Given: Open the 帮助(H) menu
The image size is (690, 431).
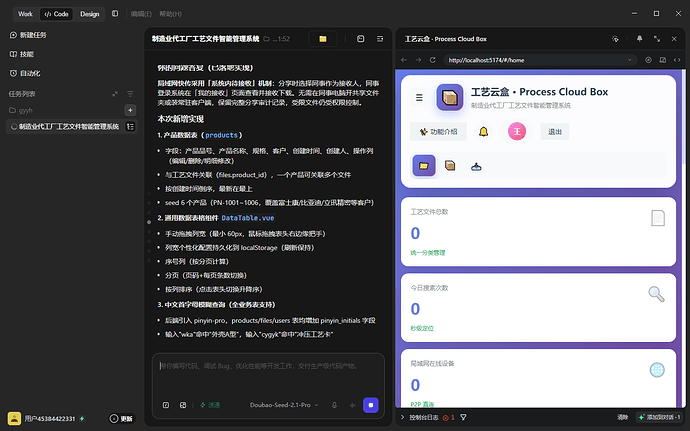Looking at the screenshot, I should (x=170, y=14).
